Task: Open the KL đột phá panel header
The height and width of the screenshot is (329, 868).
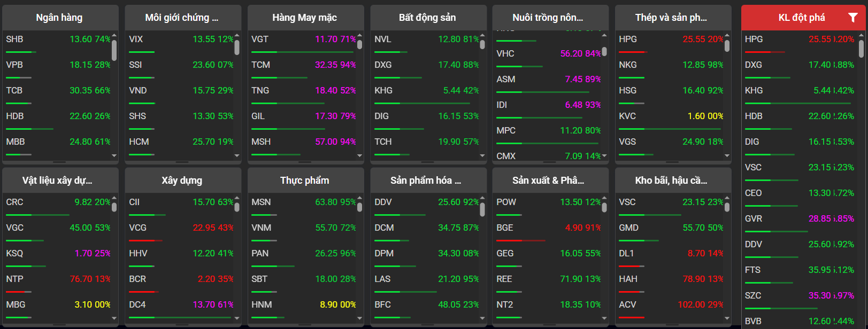Action: coord(803,18)
